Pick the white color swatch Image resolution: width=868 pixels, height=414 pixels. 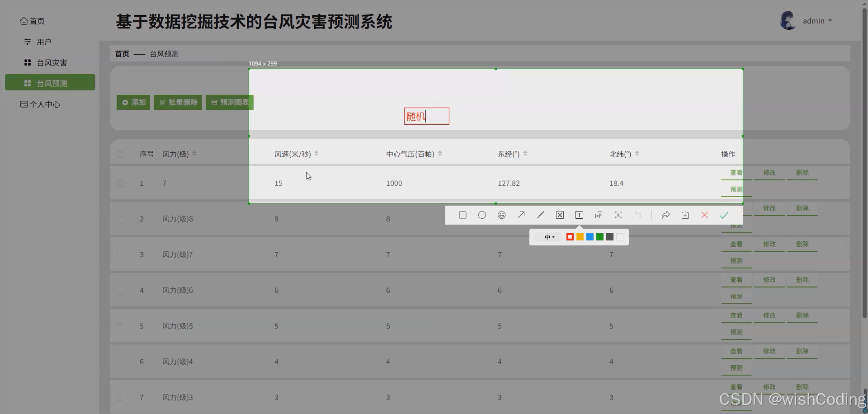pos(620,237)
